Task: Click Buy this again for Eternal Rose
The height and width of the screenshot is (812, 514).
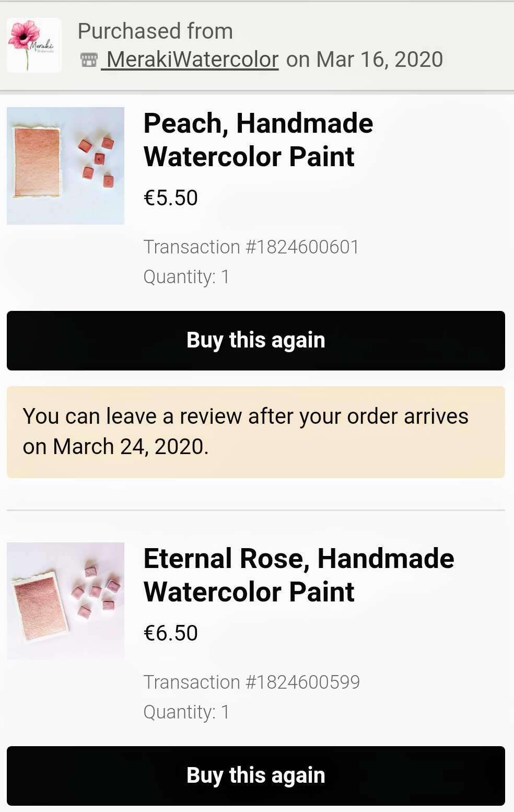Action: [256, 776]
